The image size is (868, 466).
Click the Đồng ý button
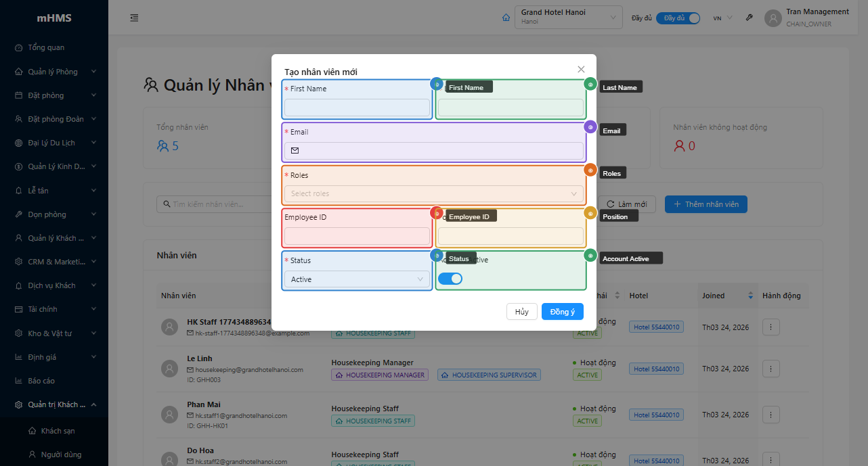(x=562, y=312)
